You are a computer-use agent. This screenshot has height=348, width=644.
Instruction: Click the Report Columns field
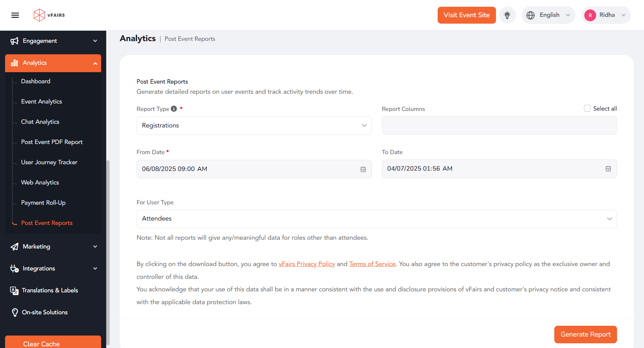[x=499, y=125]
